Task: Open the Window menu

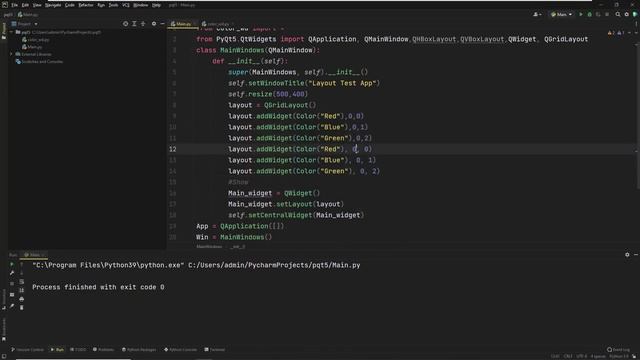Action: [x=141, y=5]
